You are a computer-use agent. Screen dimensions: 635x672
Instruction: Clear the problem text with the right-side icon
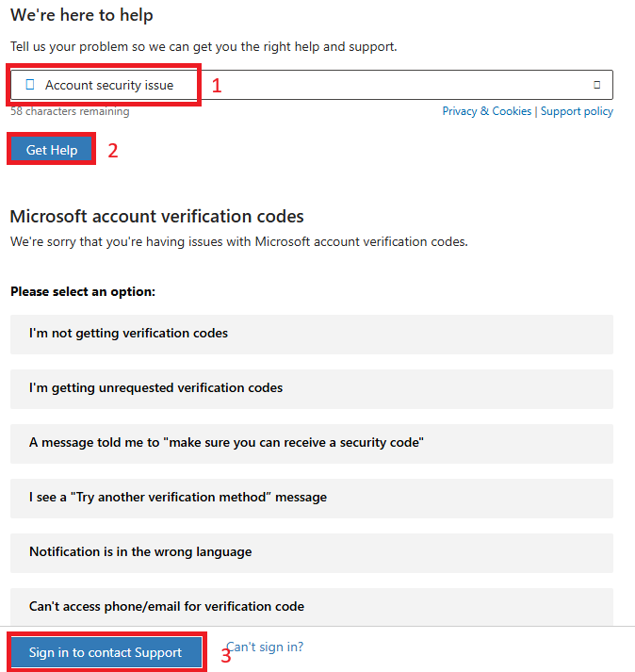coord(596,85)
